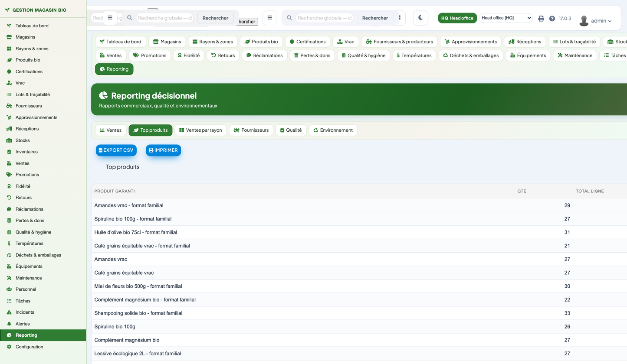The image size is (627, 364).
Task: Click the Amandes vrac - format familial row
Action: click(x=359, y=205)
